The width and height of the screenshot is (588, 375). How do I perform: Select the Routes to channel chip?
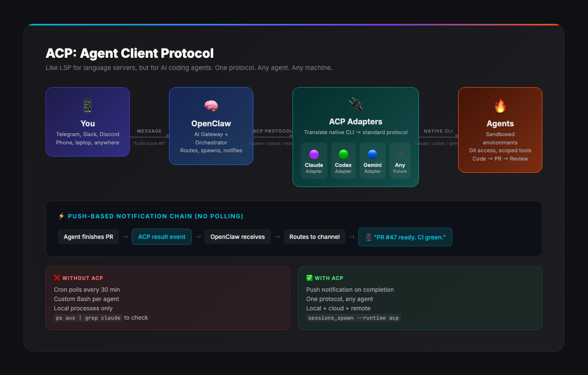315,237
